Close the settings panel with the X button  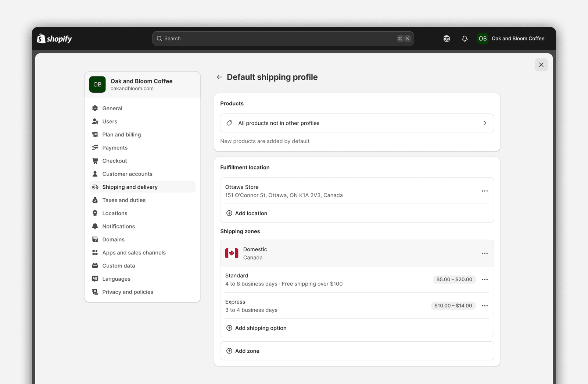(x=541, y=65)
